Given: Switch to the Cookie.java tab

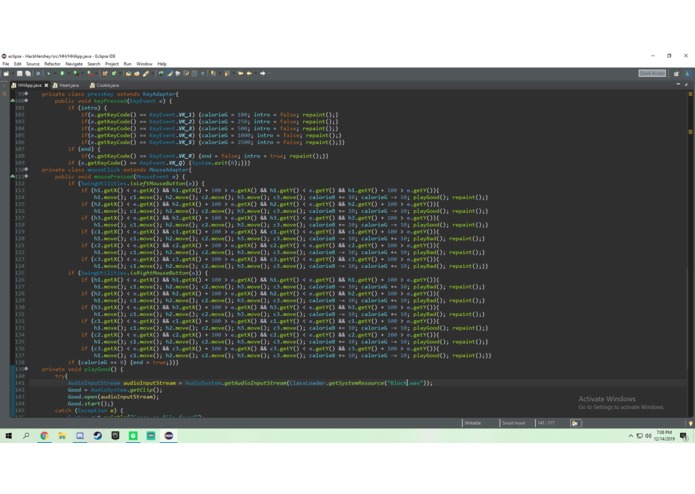Looking at the screenshot, I should coord(104,85).
